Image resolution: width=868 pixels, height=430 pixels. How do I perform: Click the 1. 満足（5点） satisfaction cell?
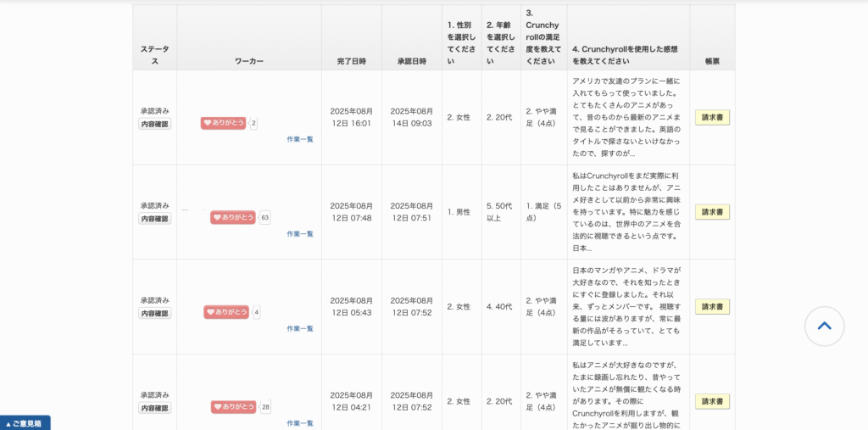click(543, 212)
